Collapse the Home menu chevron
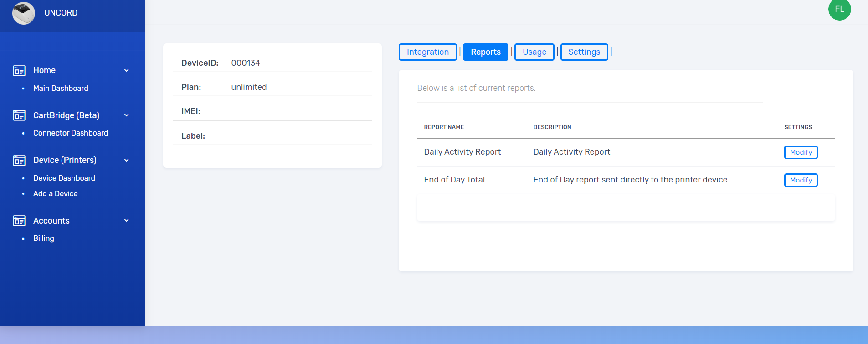 click(x=127, y=71)
